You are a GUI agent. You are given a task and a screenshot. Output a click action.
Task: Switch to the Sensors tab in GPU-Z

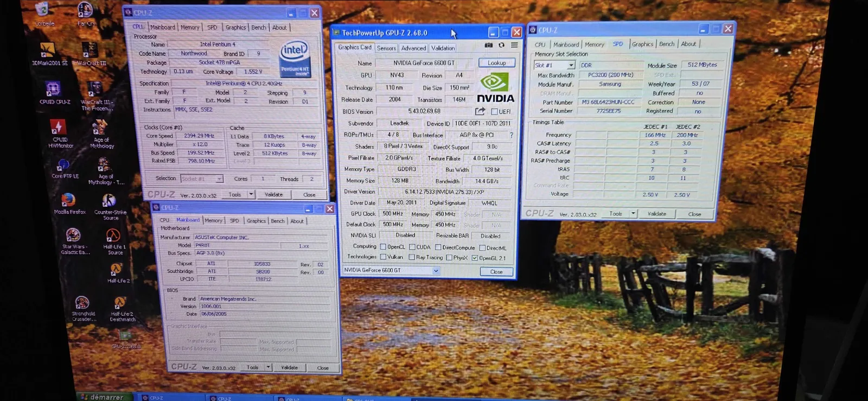(386, 48)
